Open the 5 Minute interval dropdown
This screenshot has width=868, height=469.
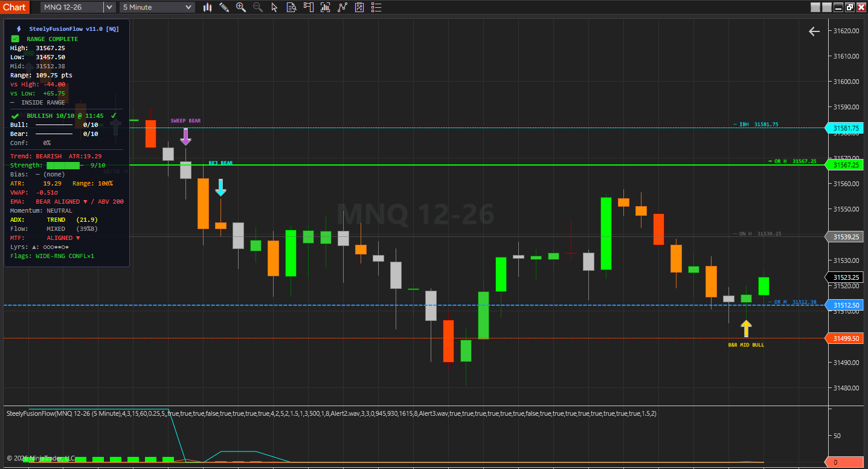pyautogui.click(x=157, y=7)
